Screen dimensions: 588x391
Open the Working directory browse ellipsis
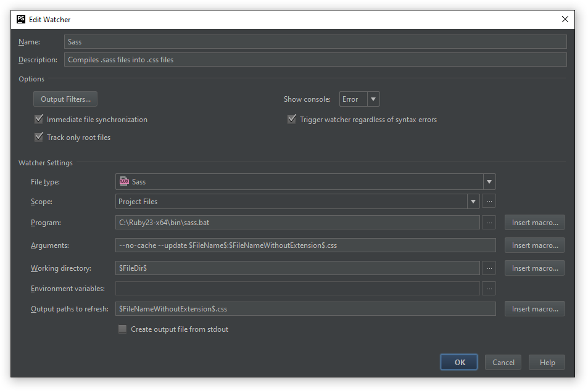489,268
